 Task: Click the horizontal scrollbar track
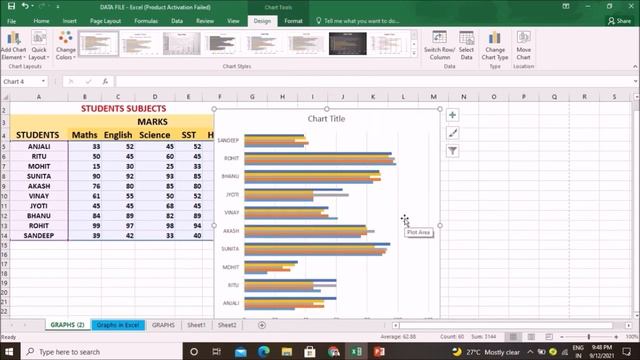[x=506, y=325]
